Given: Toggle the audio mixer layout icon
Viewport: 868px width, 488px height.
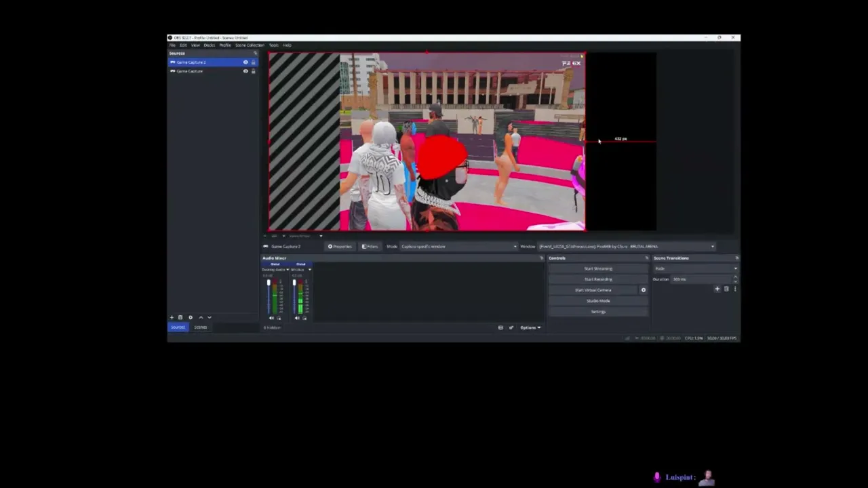Looking at the screenshot, I should pos(500,327).
